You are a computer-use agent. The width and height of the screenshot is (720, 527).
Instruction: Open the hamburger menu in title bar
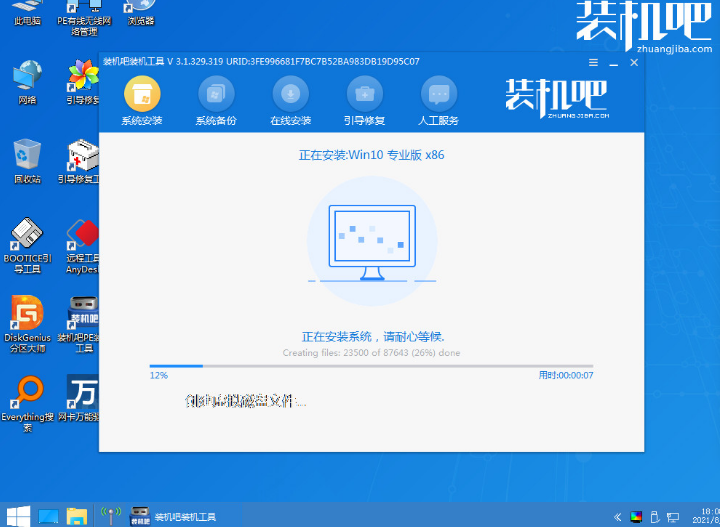[593, 62]
